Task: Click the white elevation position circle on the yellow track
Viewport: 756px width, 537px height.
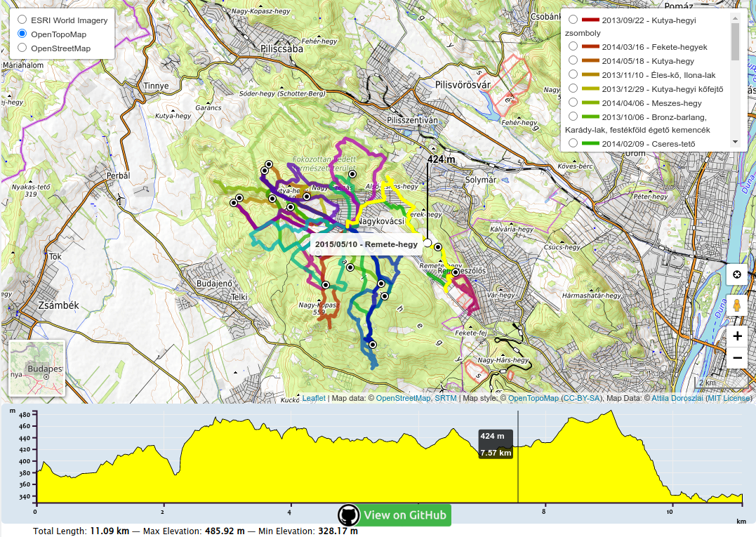Action: coord(427,242)
